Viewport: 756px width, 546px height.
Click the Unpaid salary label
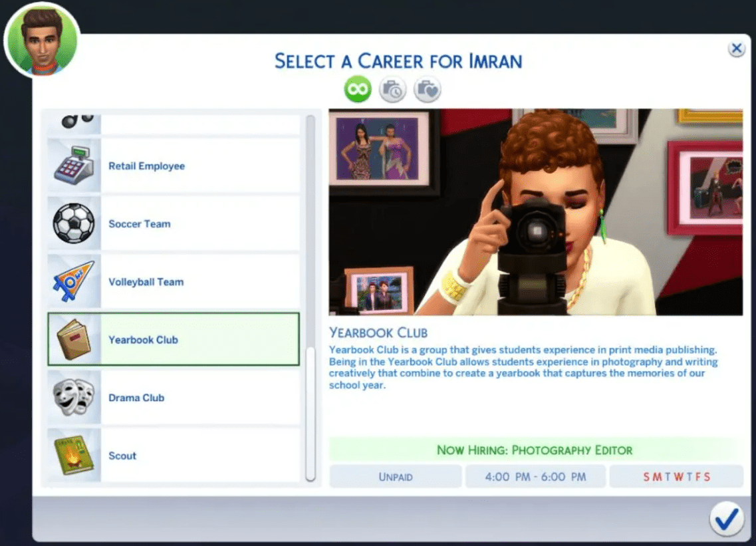pos(395,476)
